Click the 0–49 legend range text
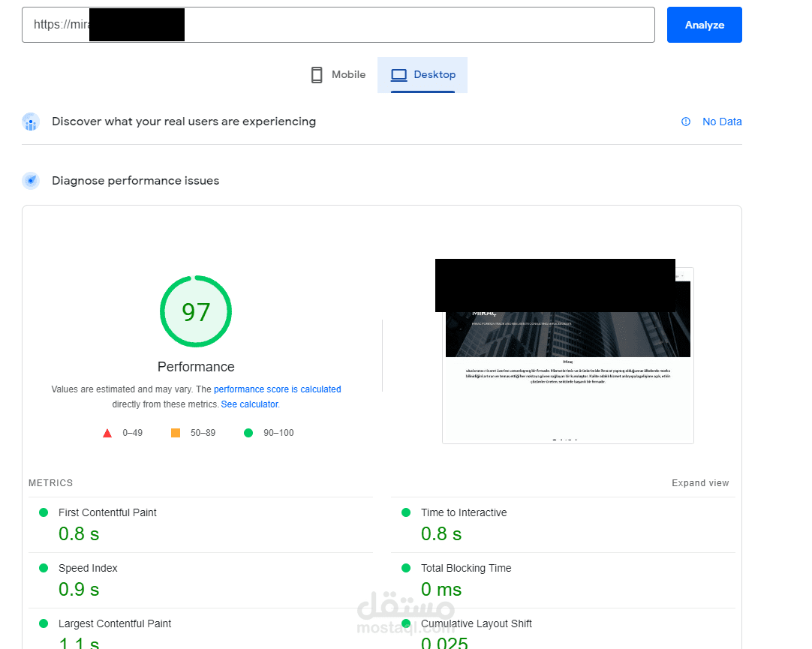The image size is (812, 649). coord(133,433)
